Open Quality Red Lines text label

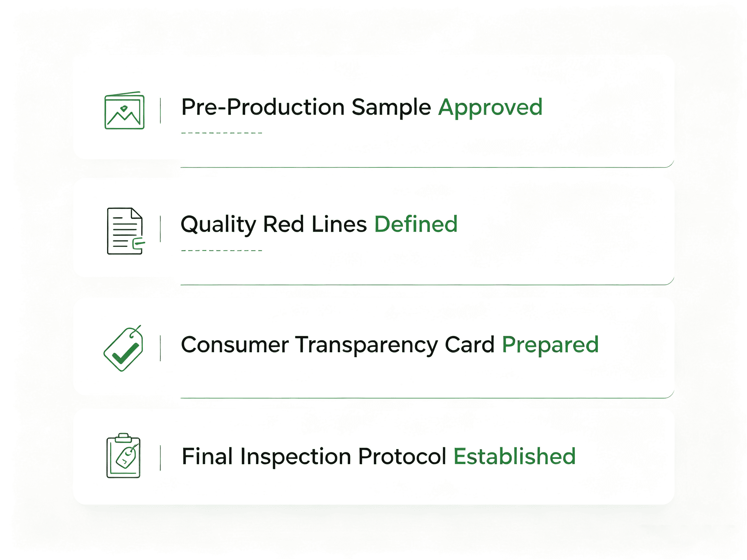274,225
